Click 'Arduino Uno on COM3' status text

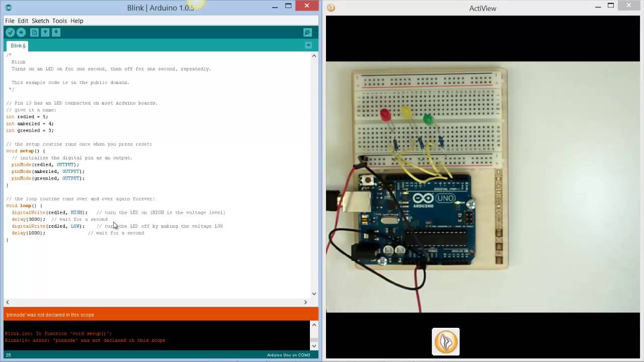288,355
